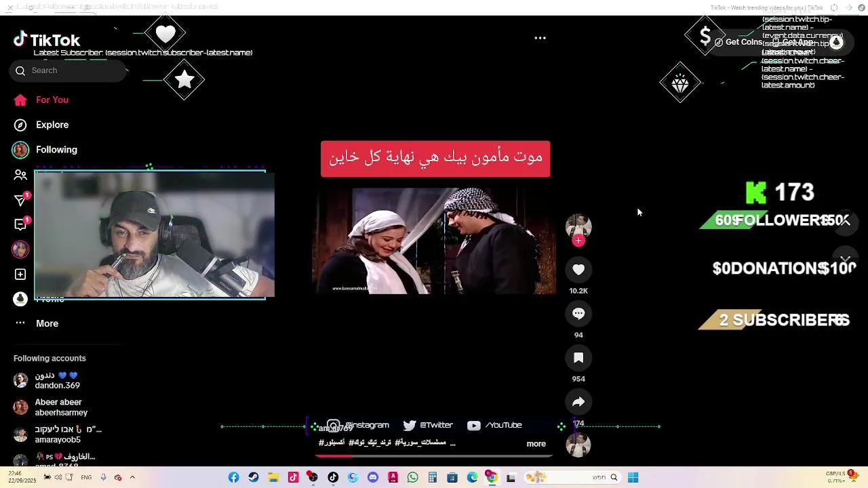Click the microphone icon in system tray
The height and width of the screenshot is (488, 868).
[x=103, y=478]
